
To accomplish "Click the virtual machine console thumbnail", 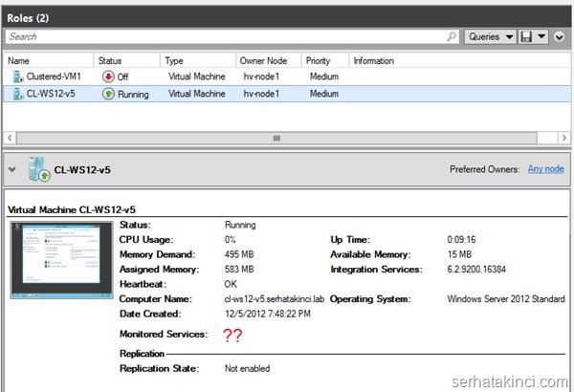I will [x=61, y=260].
